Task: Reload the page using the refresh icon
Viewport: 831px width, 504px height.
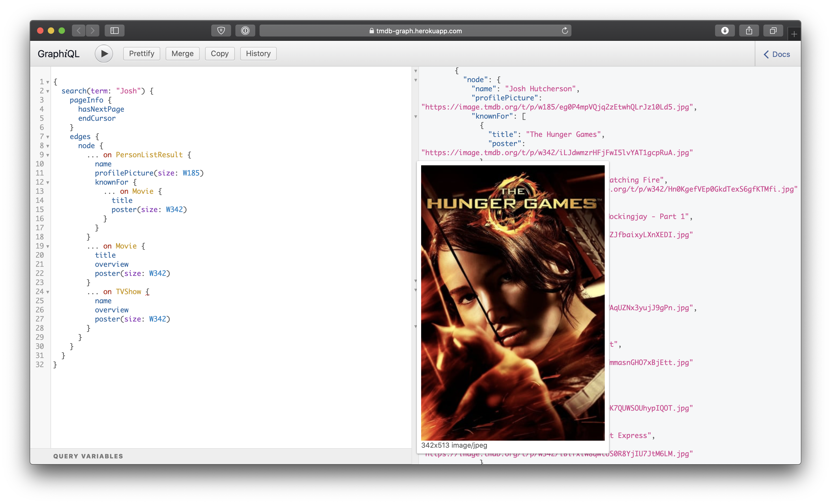Action: [565, 31]
